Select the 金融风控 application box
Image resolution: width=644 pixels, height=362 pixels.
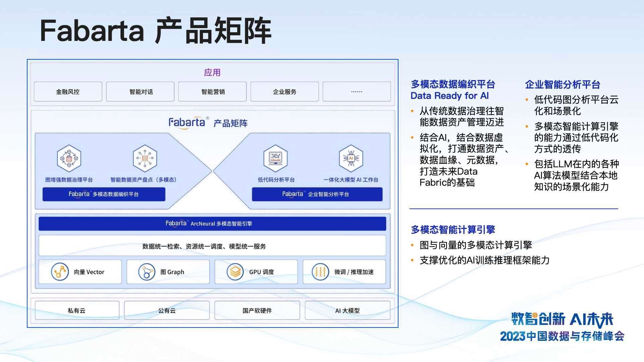click(x=68, y=92)
